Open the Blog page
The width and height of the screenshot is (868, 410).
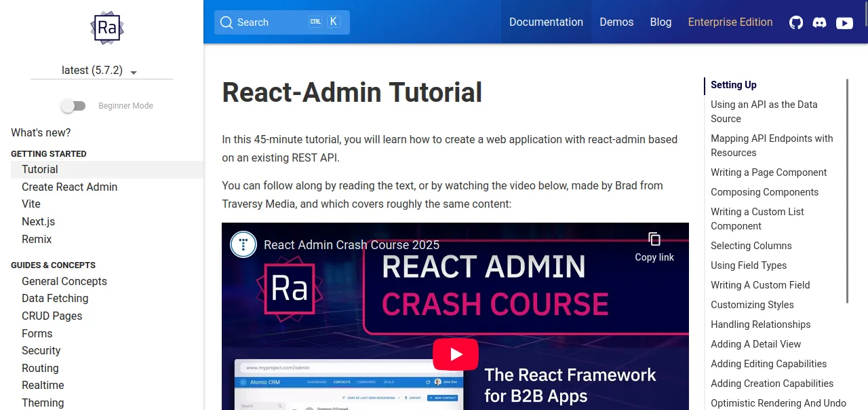pos(660,22)
